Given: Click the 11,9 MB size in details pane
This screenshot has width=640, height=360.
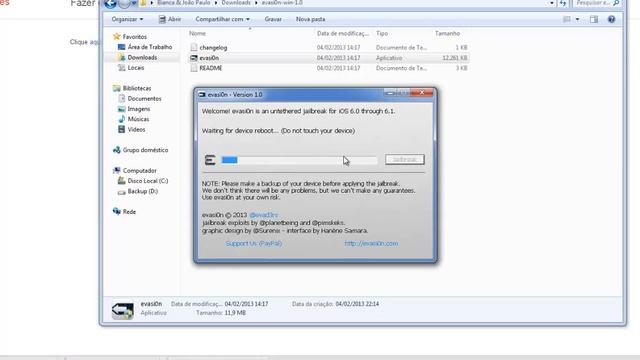Looking at the screenshot, I should [x=234, y=313].
